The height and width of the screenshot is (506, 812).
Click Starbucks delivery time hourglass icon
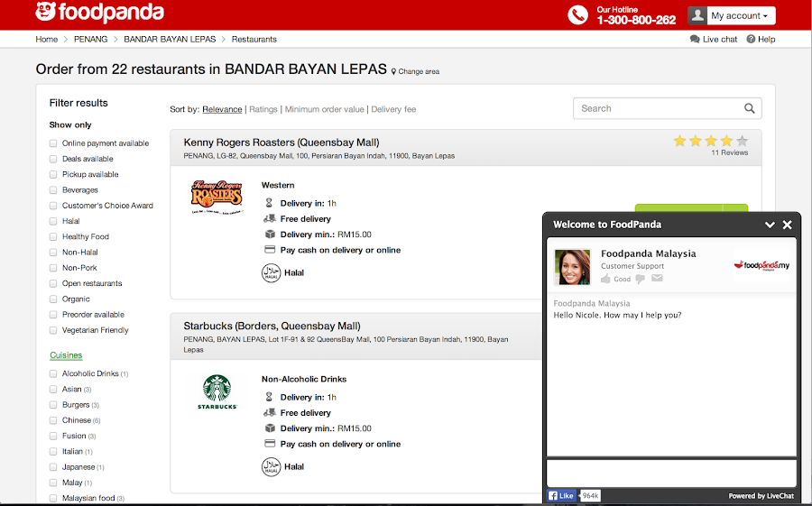(269, 397)
